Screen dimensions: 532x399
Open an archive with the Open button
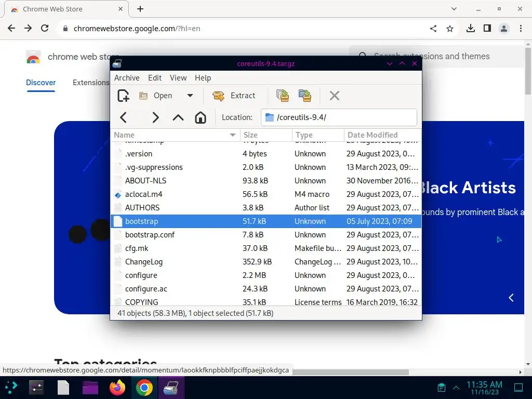[x=156, y=96]
